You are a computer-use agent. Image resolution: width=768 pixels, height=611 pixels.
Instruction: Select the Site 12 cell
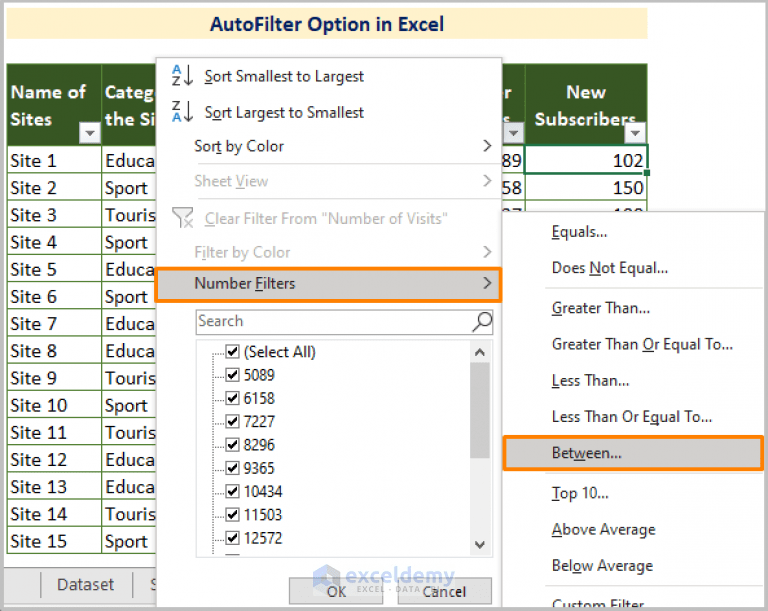(54, 460)
